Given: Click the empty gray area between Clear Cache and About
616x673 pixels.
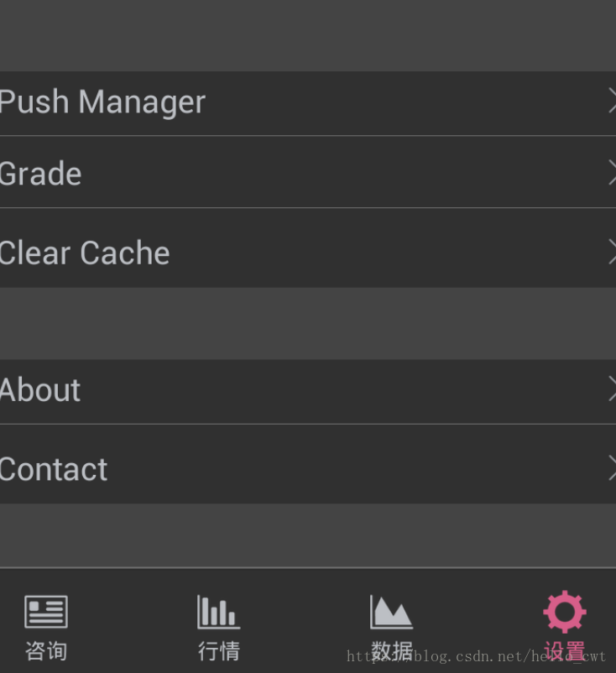Looking at the screenshot, I should pos(308,324).
